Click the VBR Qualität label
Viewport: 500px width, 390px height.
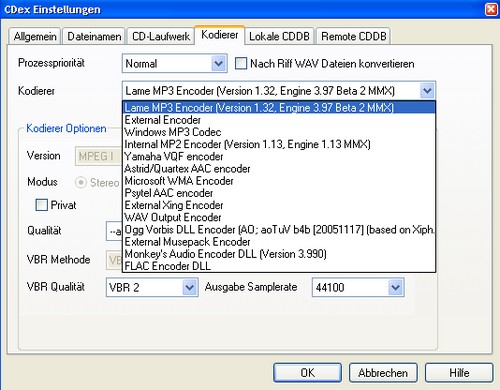[x=56, y=287]
